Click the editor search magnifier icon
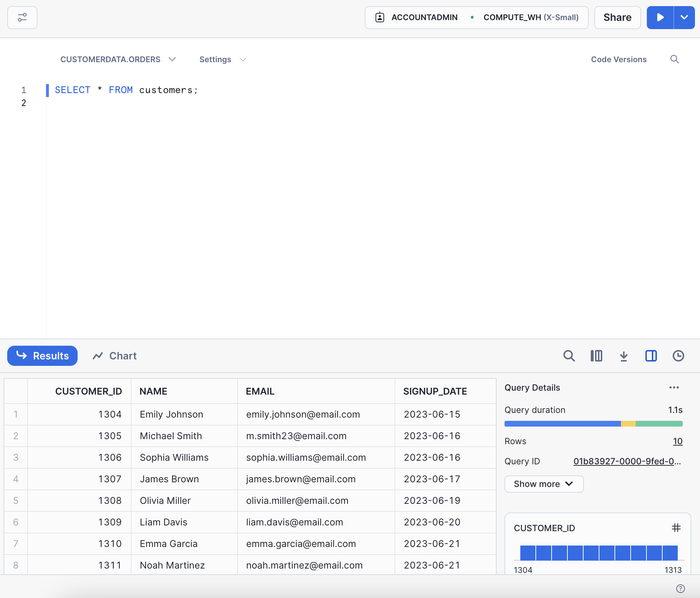 (x=674, y=59)
